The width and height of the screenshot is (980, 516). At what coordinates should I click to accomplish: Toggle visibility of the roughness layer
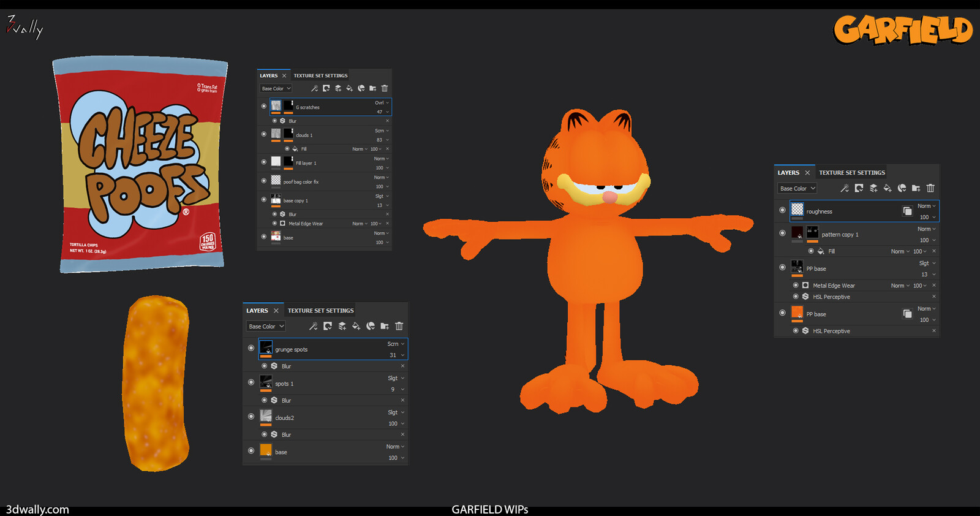click(782, 210)
